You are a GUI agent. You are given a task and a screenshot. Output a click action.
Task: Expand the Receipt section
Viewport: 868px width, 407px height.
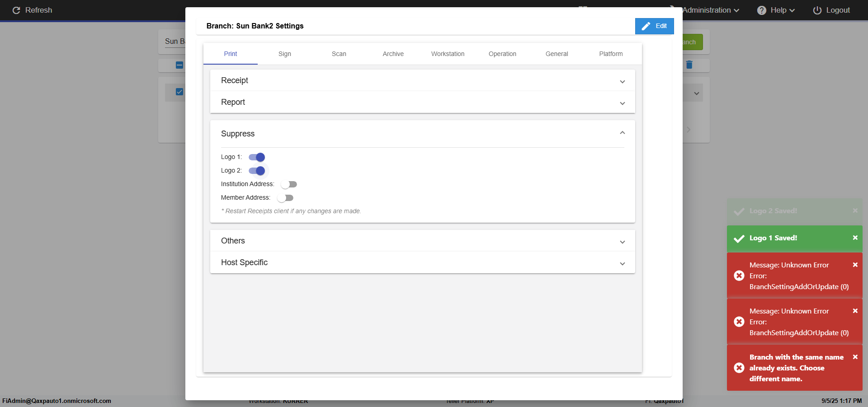click(422, 80)
